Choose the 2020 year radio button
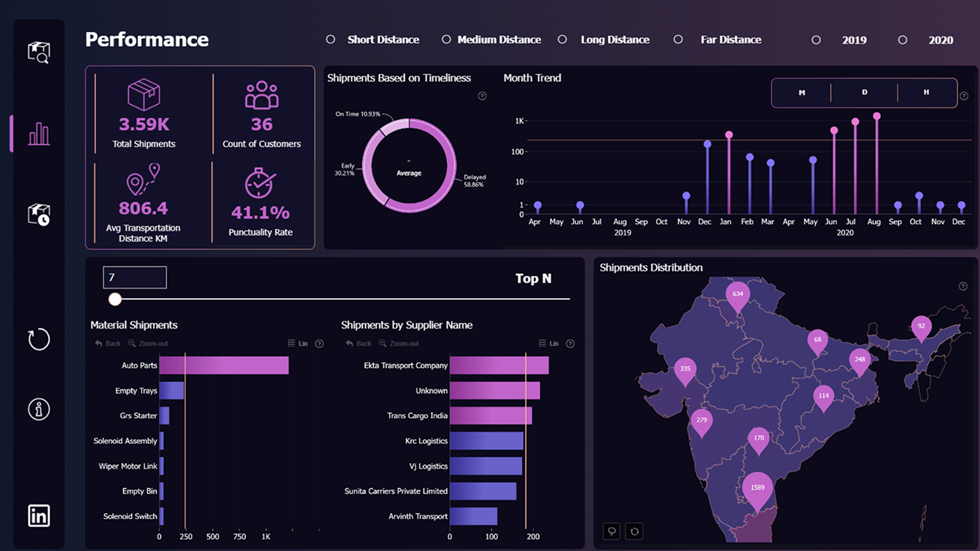 903,40
